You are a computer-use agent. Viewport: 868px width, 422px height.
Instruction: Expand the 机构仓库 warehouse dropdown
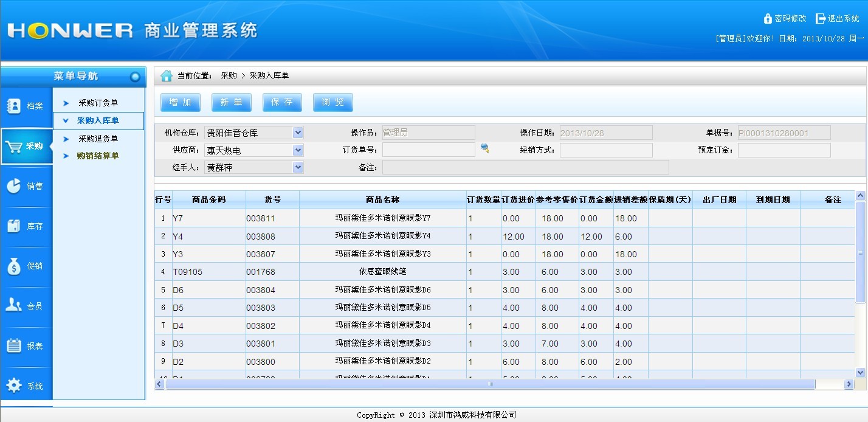tap(297, 133)
